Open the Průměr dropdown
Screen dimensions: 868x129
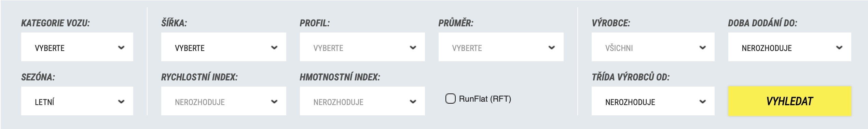(501, 47)
